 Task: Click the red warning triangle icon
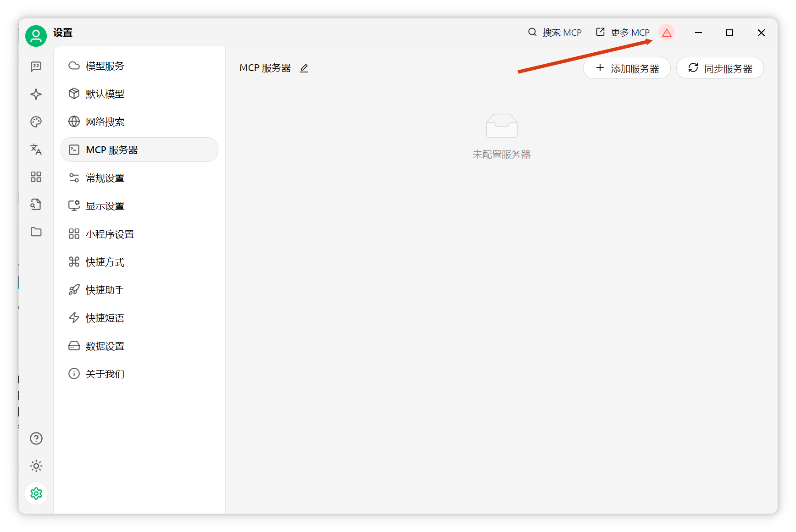[667, 33]
